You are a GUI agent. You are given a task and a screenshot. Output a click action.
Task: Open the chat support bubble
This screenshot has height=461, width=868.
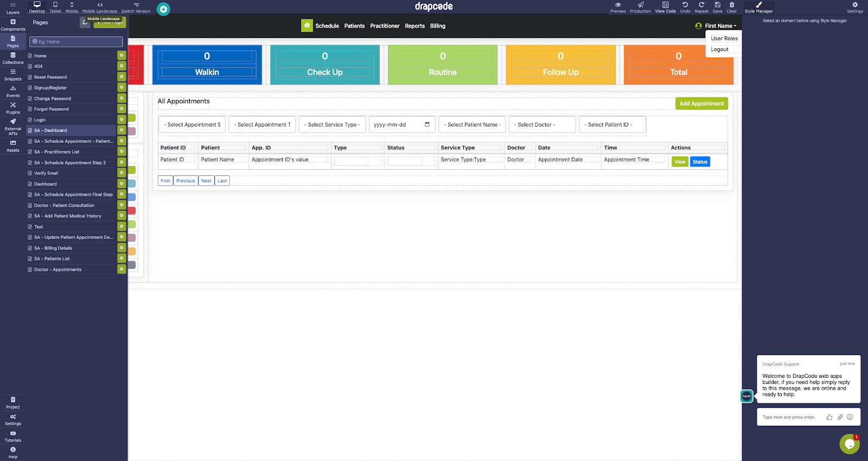pyautogui.click(x=850, y=444)
